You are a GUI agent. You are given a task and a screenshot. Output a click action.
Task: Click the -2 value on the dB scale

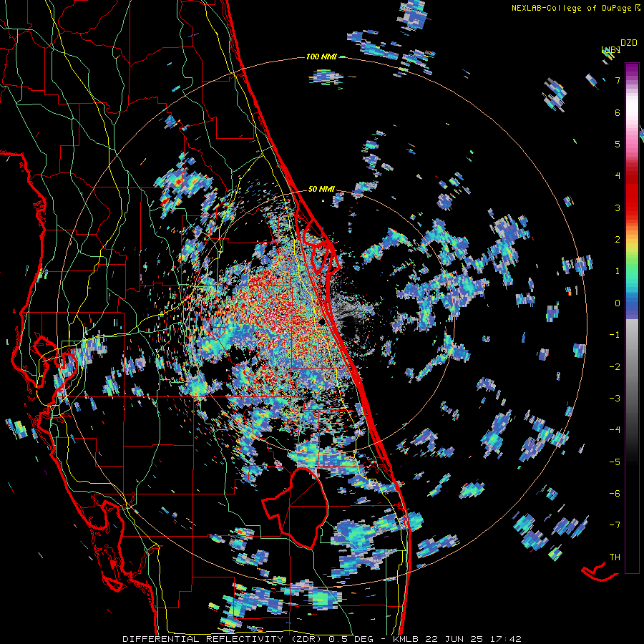(x=615, y=367)
